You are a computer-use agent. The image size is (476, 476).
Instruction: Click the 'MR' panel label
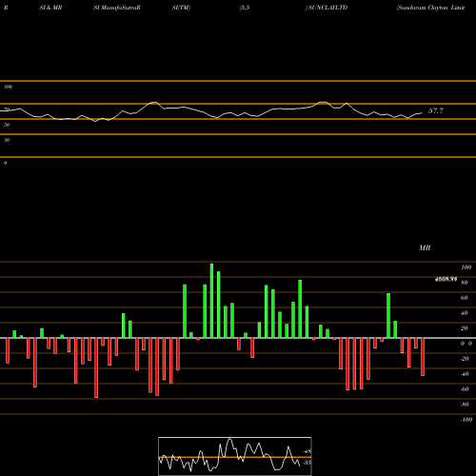coord(425,248)
